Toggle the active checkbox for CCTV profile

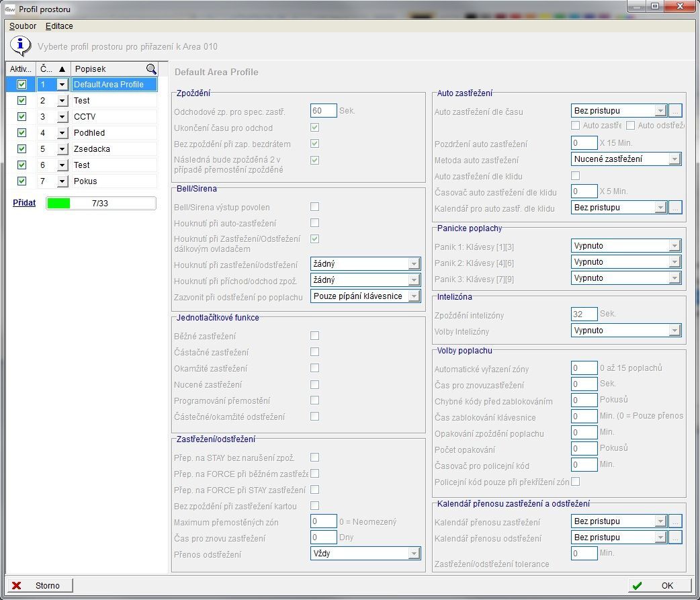tap(21, 117)
